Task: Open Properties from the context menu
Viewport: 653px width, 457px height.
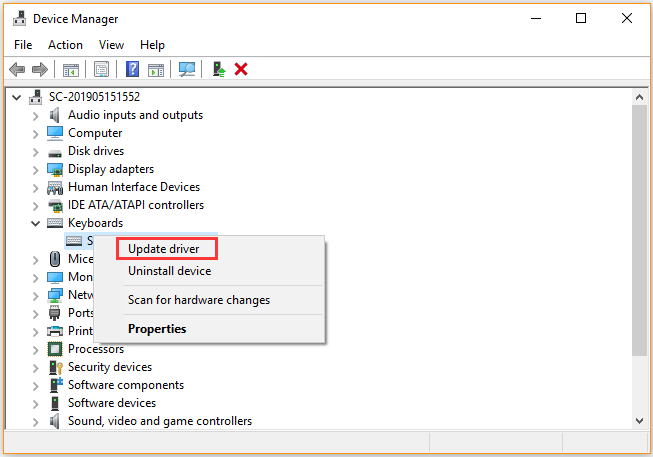Action: (x=157, y=329)
